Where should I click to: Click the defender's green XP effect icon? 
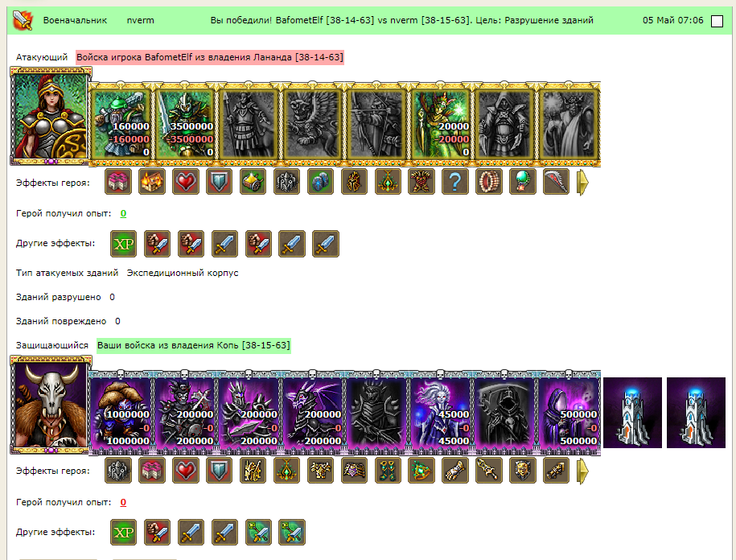tap(123, 533)
